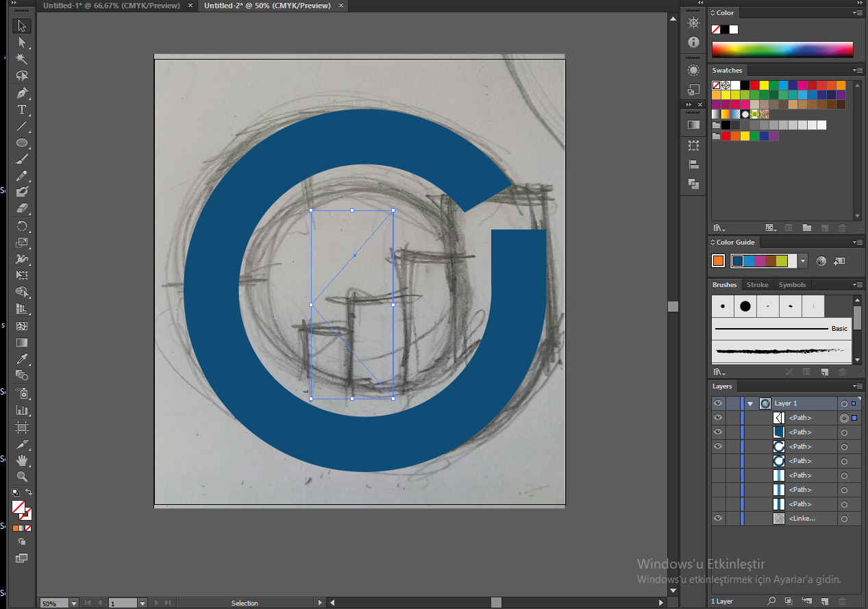Open the Align panel icon in dock
868x609 pixels.
tap(693, 164)
